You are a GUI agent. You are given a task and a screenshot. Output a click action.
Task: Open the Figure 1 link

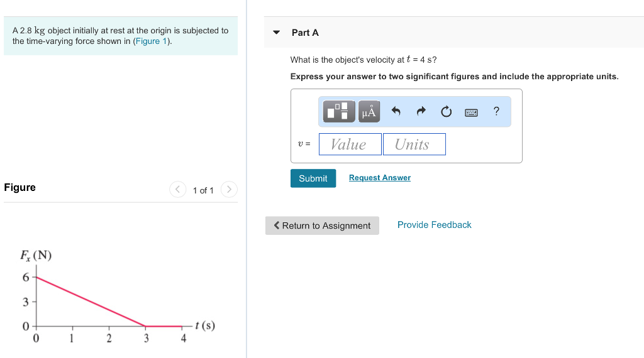[152, 41]
